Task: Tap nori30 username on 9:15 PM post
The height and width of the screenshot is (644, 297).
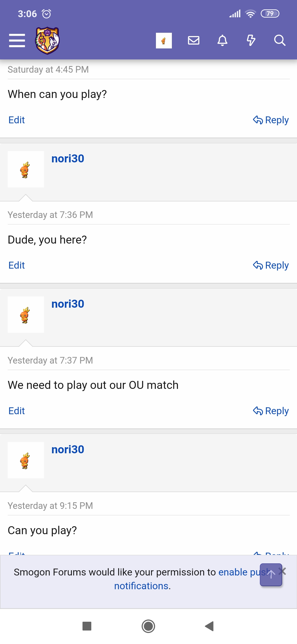Action: tap(68, 449)
